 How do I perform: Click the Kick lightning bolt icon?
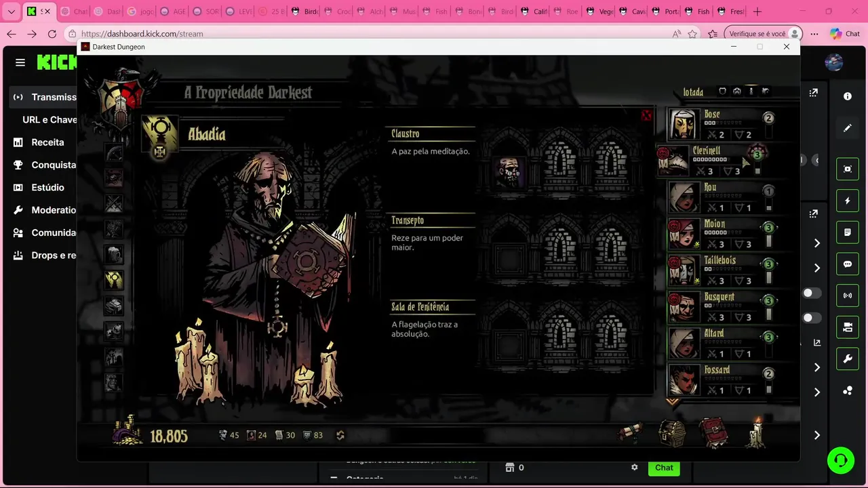tap(848, 201)
